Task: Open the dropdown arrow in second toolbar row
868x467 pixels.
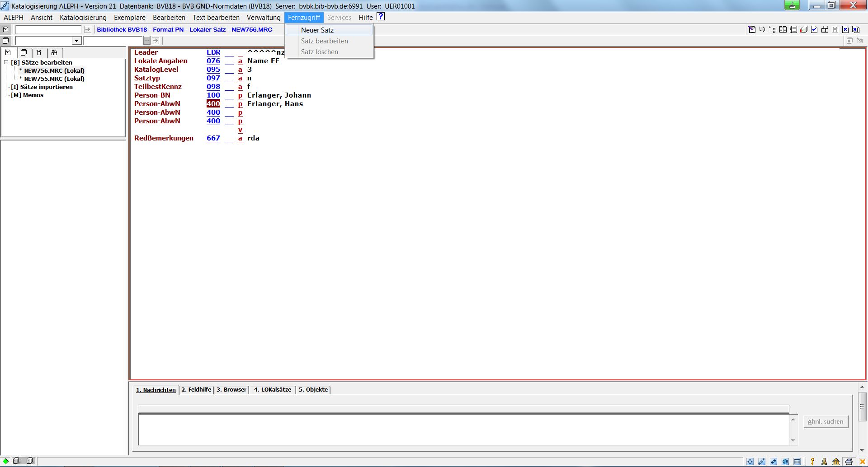Action: click(76, 41)
